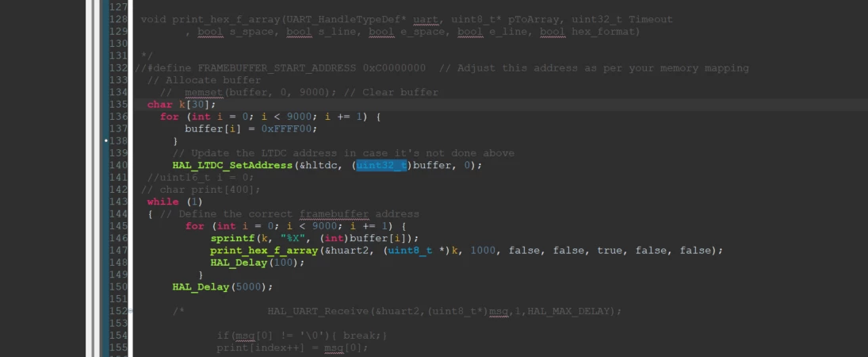The width and height of the screenshot is (868, 357).
Task: Click the true argument on line 147
Action: (x=610, y=251)
